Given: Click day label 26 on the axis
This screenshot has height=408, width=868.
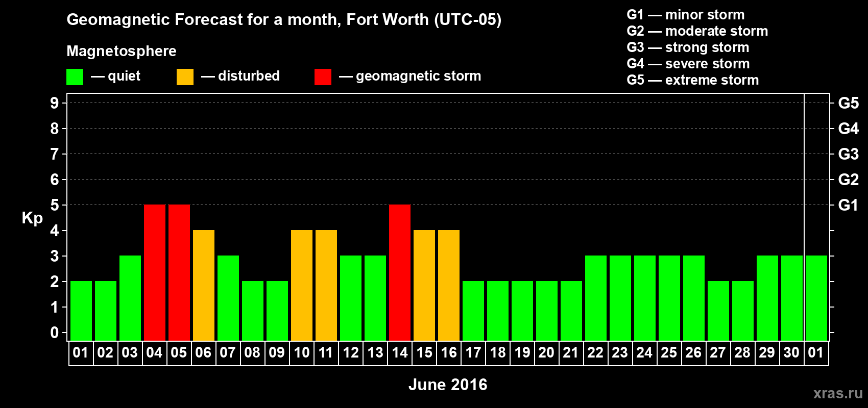Looking at the screenshot, I should tap(693, 352).
